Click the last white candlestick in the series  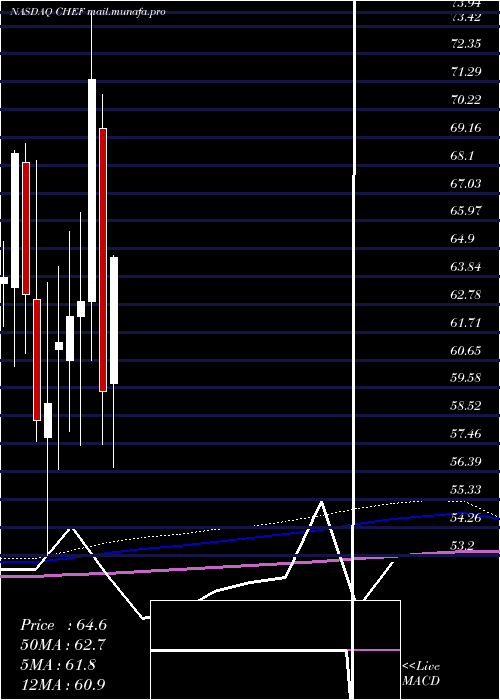[114, 320]
